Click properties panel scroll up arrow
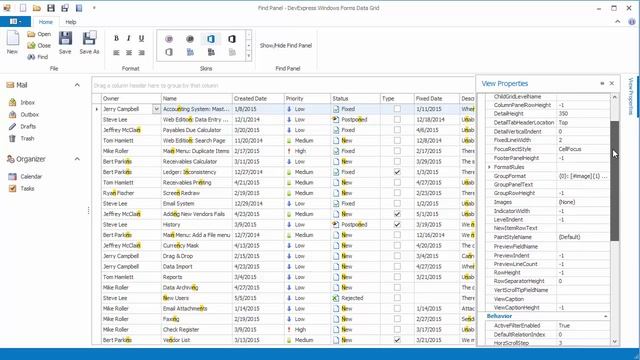 615,97
